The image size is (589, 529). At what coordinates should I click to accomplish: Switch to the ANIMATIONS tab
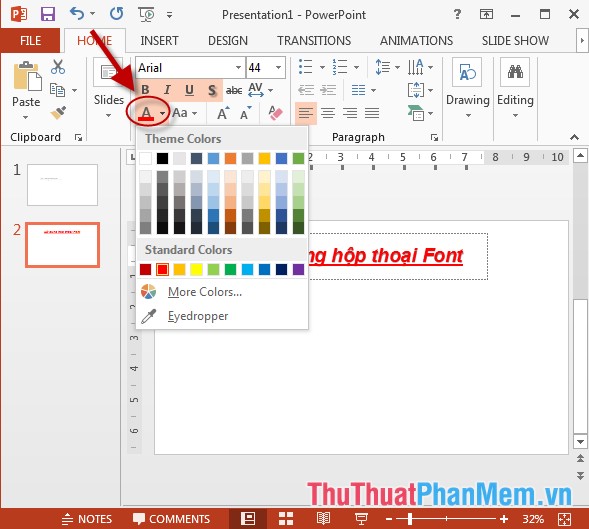click(x=416, y=40)
